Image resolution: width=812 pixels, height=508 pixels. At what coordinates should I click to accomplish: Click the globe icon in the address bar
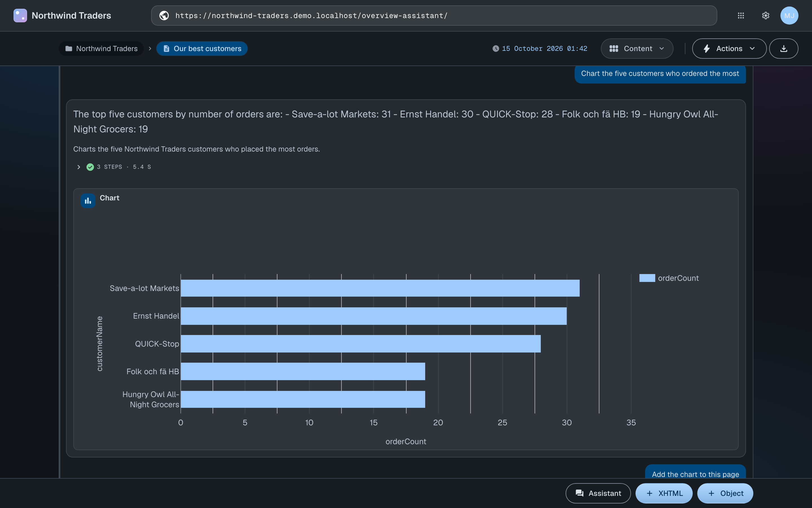[164, 16]
